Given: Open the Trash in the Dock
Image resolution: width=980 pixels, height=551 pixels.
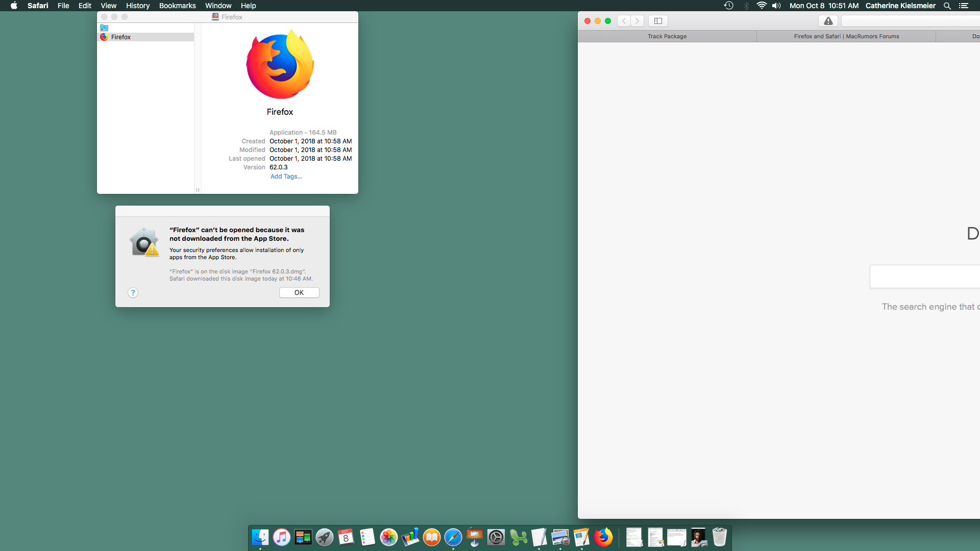Looking at the screenshot, I should coord(720,537).
